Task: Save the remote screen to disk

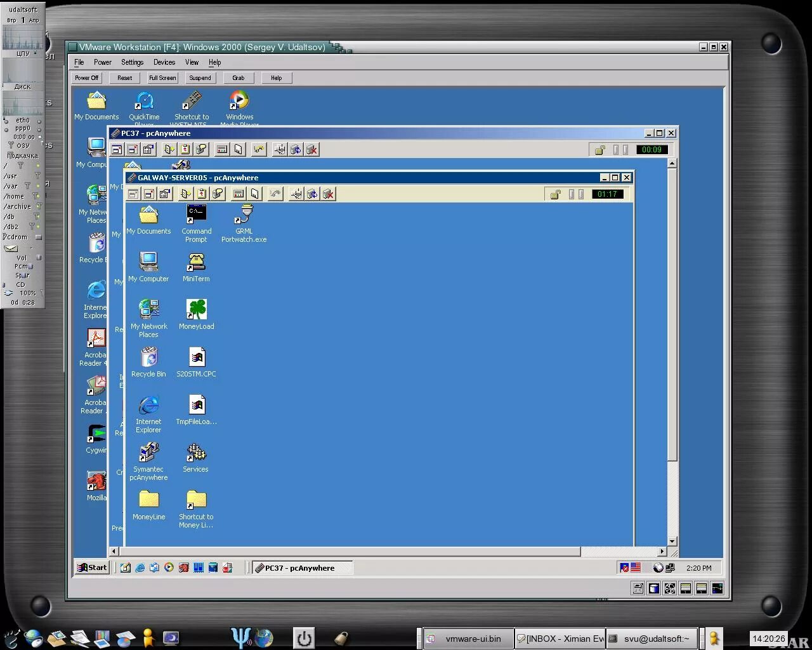Action: tap(255, 194)
